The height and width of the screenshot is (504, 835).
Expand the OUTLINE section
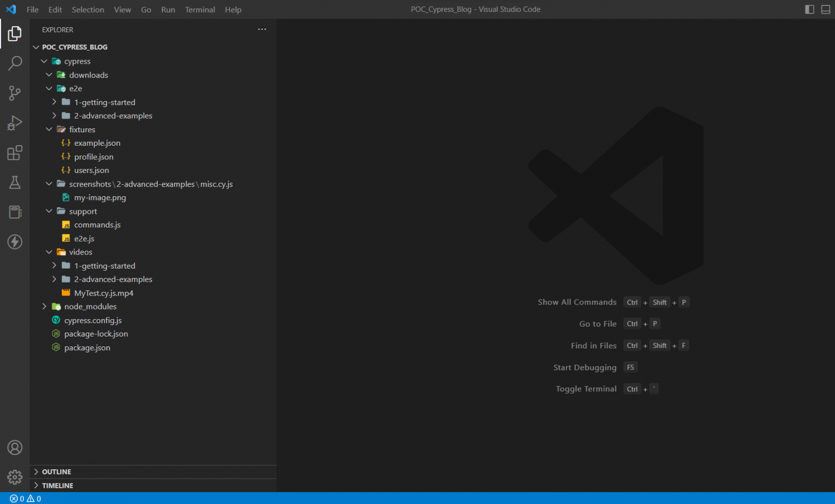click(x=56, y=472)
